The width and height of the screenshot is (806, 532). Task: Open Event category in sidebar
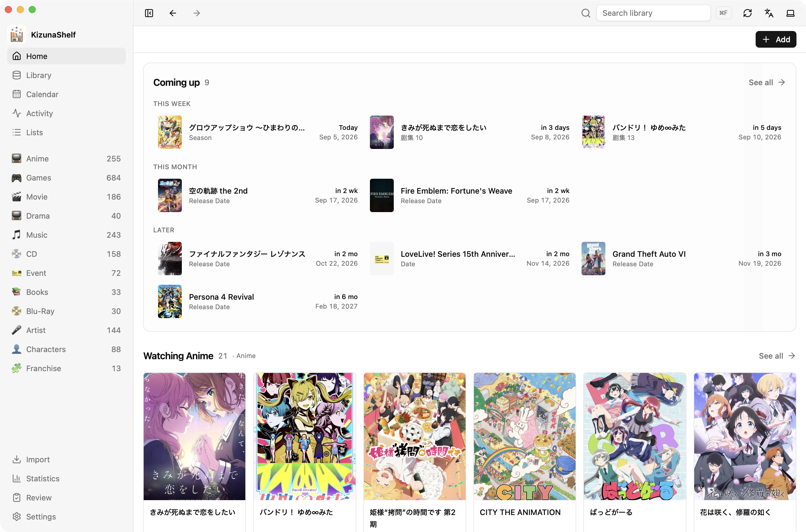click(x=66, y=273)
